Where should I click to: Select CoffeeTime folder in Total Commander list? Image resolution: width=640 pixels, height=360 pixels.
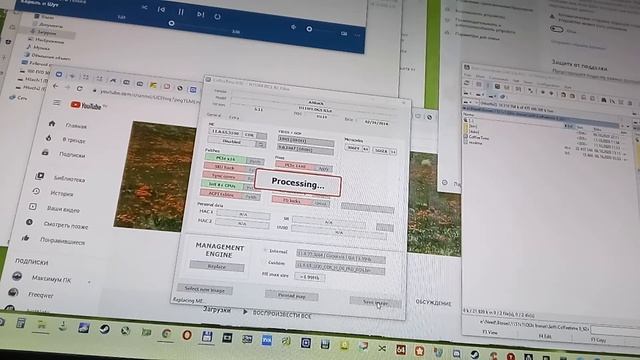[476, 138]
